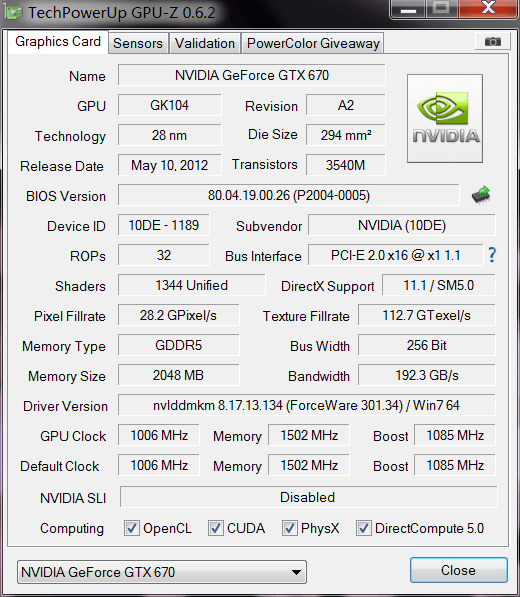This screenshot has height=597, width=520.
Task: Click the BIOS Version field
Action: (x=289, y=195)
